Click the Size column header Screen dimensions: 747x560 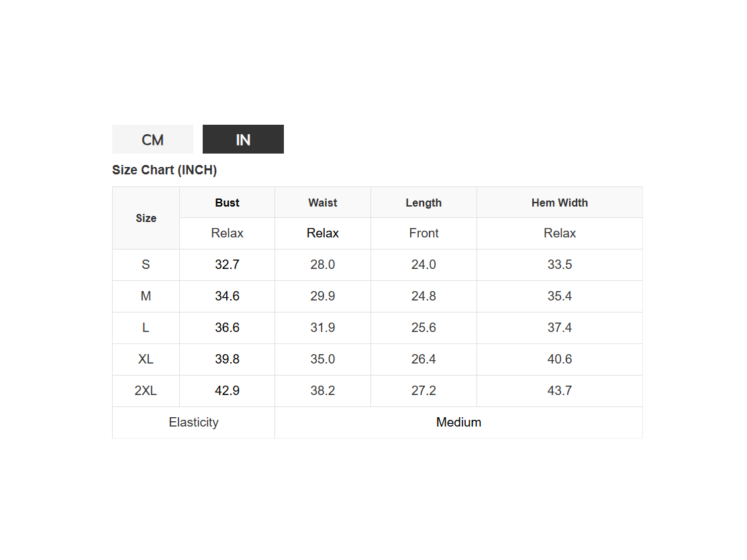[146, 218]
